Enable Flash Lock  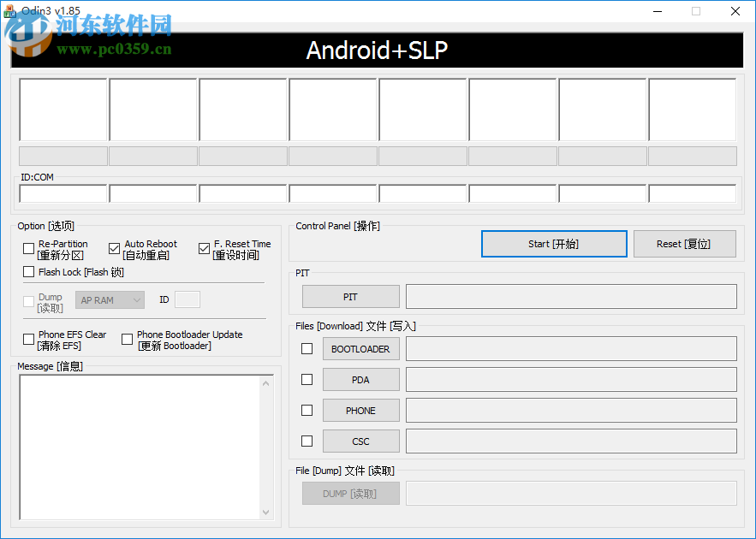[28, 272]
